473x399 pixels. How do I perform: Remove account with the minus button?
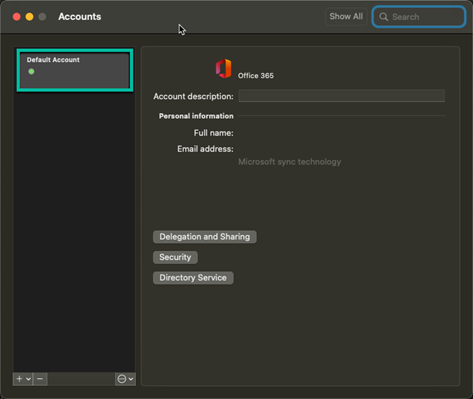40,379
